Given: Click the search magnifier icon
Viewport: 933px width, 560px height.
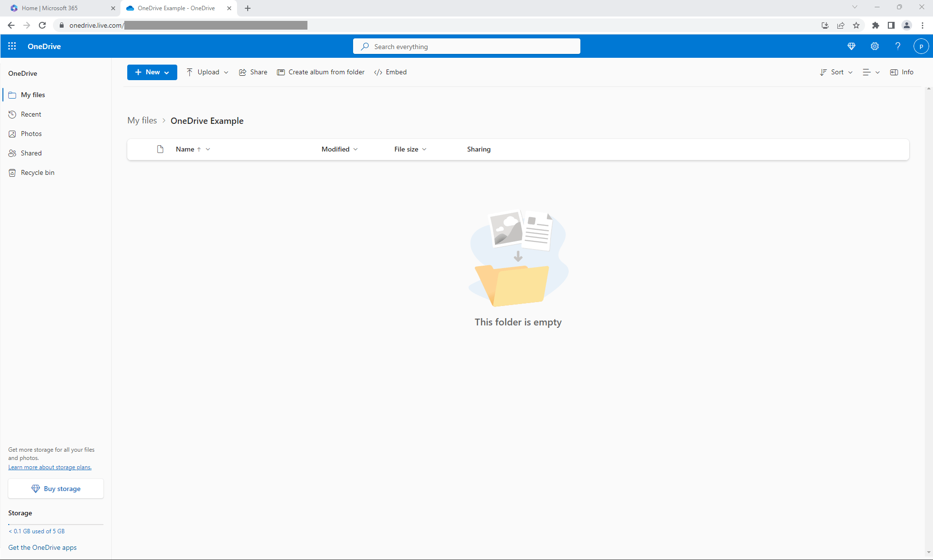Looking at the screenshot, I should pos(365,47).
